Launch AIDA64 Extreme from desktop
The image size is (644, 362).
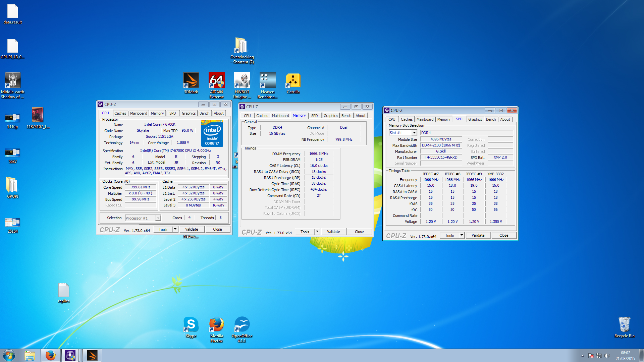click(216, 85)
